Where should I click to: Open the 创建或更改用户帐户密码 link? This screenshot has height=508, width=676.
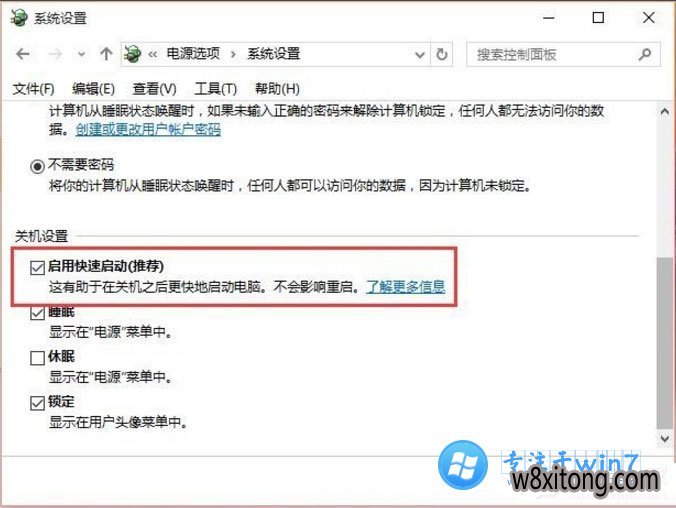(148, 129)
